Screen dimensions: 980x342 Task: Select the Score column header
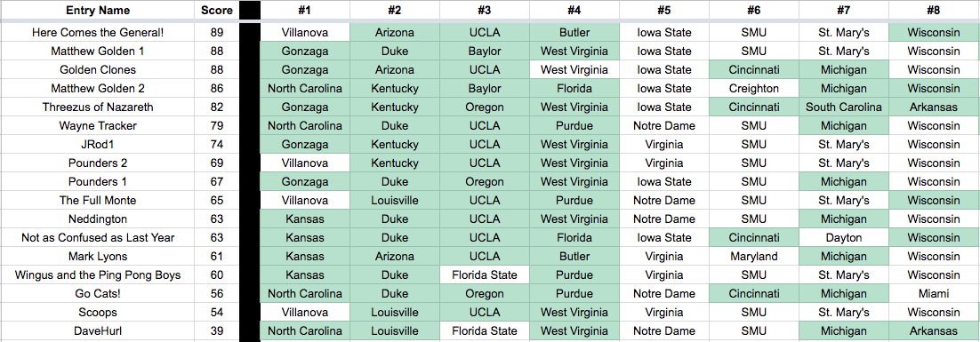pyautogui.click(x=217, y=10)
